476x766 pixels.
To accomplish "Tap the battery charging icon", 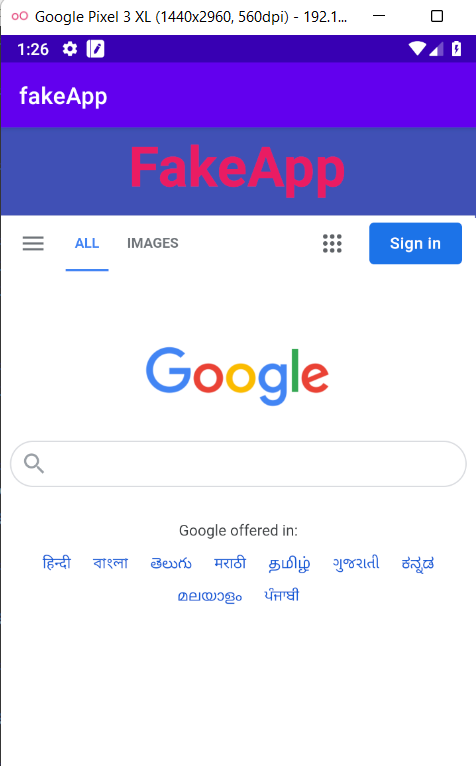I will (x=456, y=48).
